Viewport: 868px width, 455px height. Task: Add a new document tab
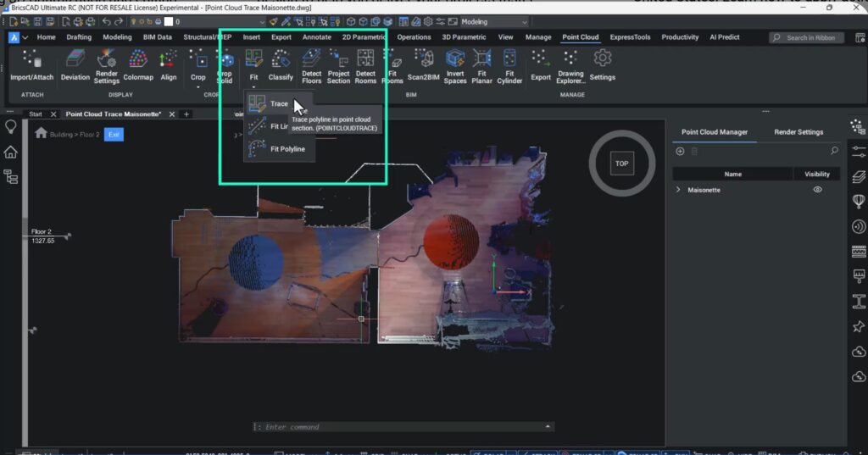[186, 114]
